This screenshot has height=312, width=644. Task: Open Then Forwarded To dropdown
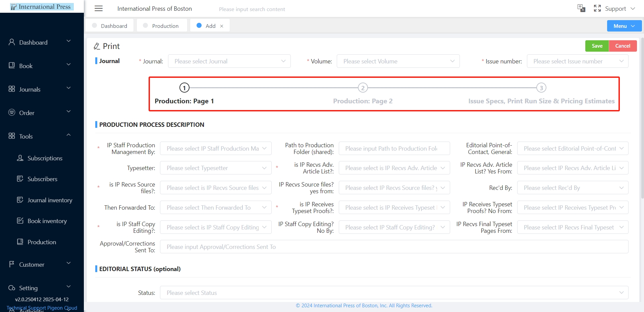216,207
